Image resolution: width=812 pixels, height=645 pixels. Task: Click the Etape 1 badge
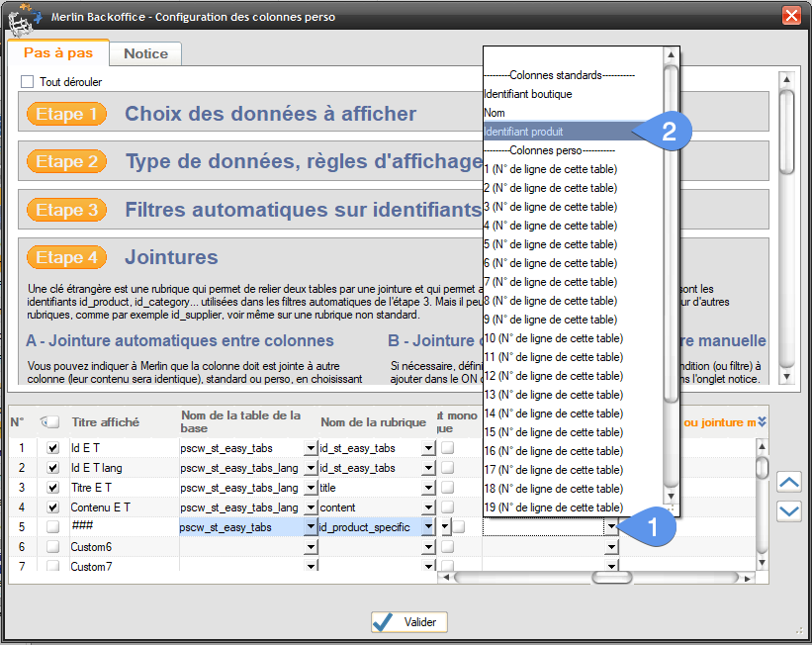click(x=65, y=114)
